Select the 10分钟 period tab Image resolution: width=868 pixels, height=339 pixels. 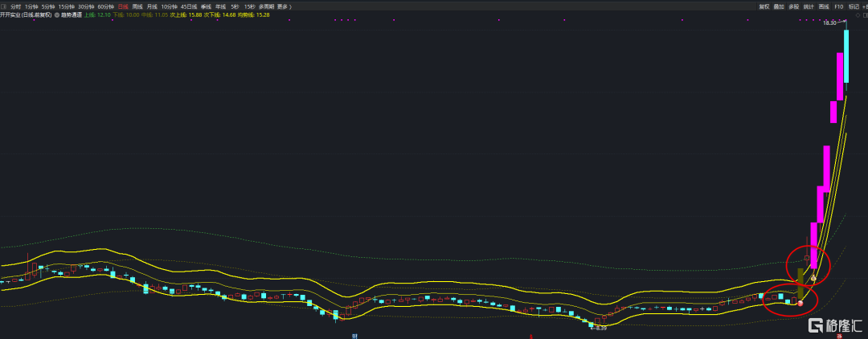170,6
